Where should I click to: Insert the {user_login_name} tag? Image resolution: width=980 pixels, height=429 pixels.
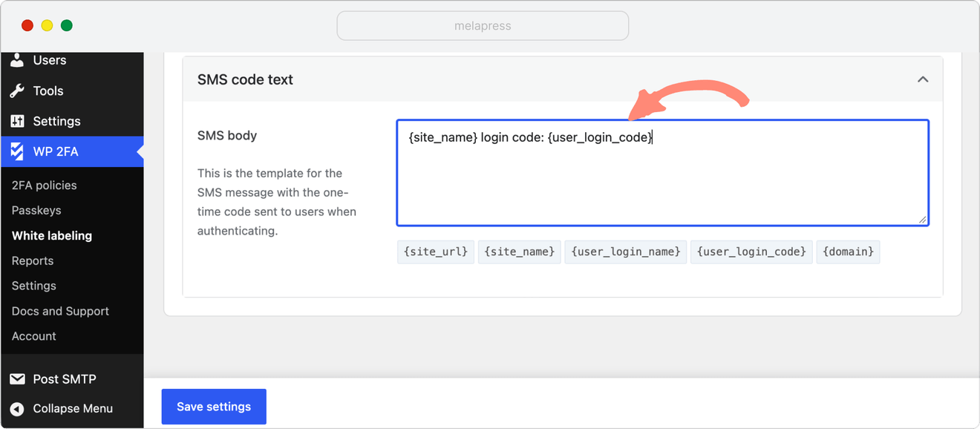[626, 252]
